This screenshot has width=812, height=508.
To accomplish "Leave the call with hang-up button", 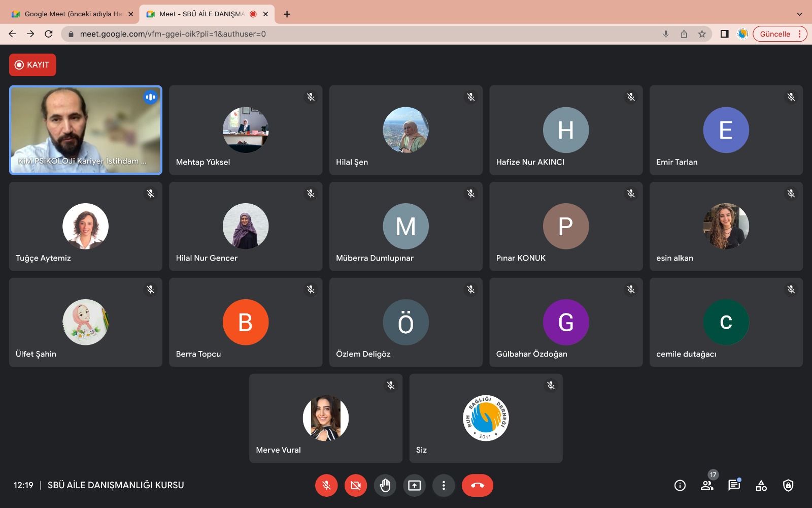I will [x=477, y=486].
